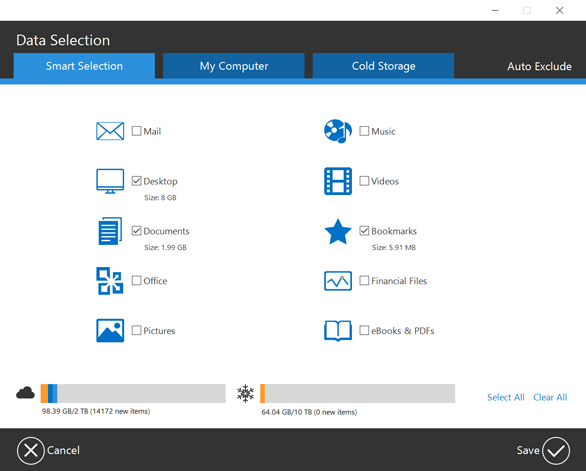586x471 pixels.
Task: Switch to the My Computer tab
Action: (x=234, y=66)
